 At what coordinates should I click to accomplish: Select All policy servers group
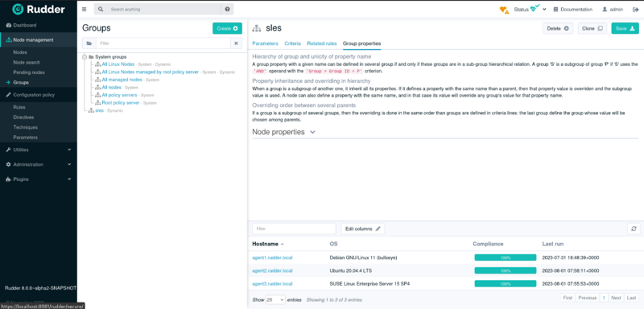click(x=119, y=95)
